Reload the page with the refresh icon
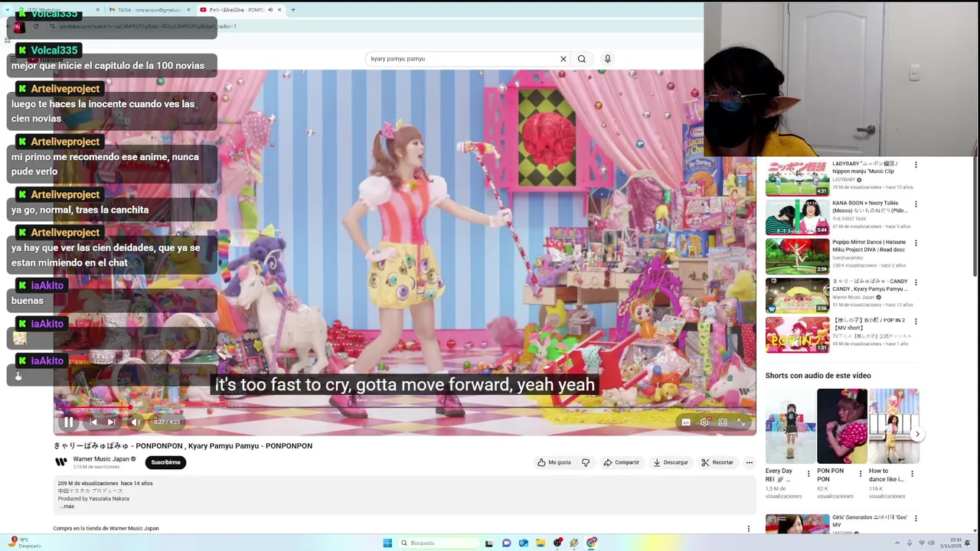The width and height of the screenshot is (980, 551). pyautogui.click(x=35, y=26)
